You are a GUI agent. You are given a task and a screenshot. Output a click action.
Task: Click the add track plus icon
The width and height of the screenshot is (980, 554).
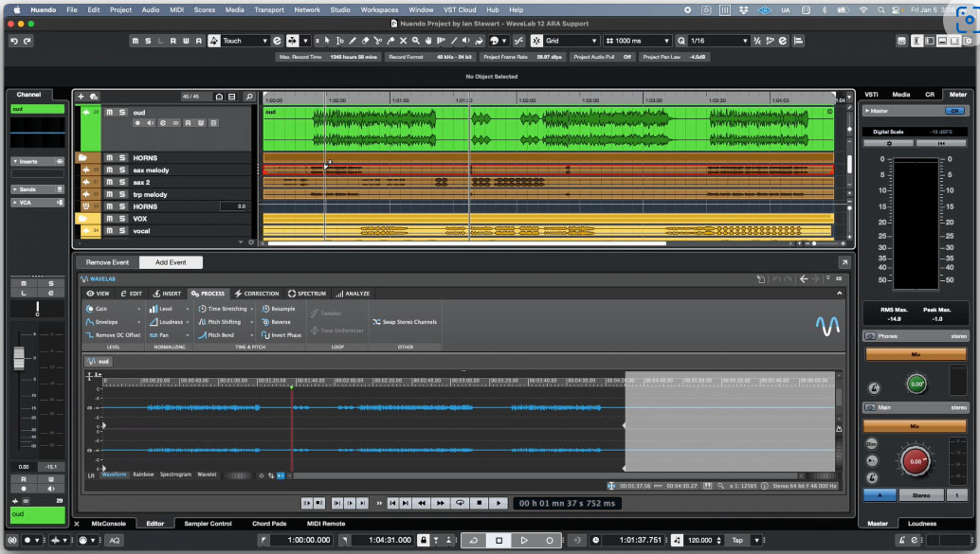pos(82,97)
